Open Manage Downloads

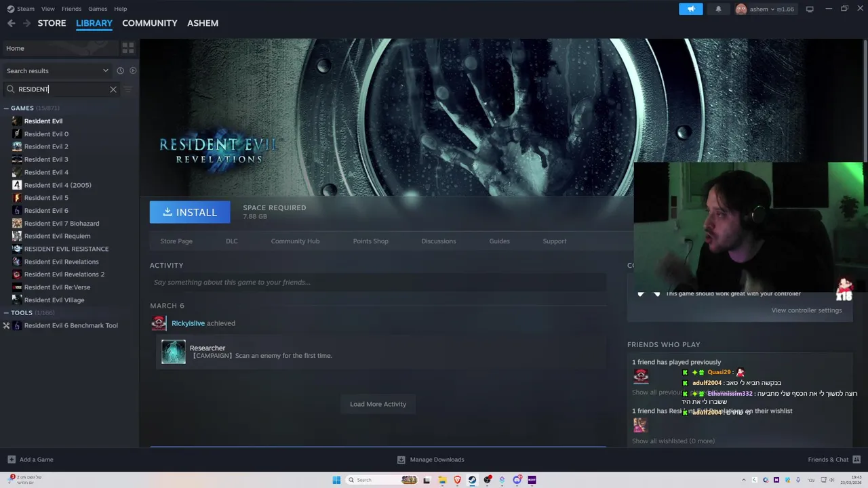[431, 460]
